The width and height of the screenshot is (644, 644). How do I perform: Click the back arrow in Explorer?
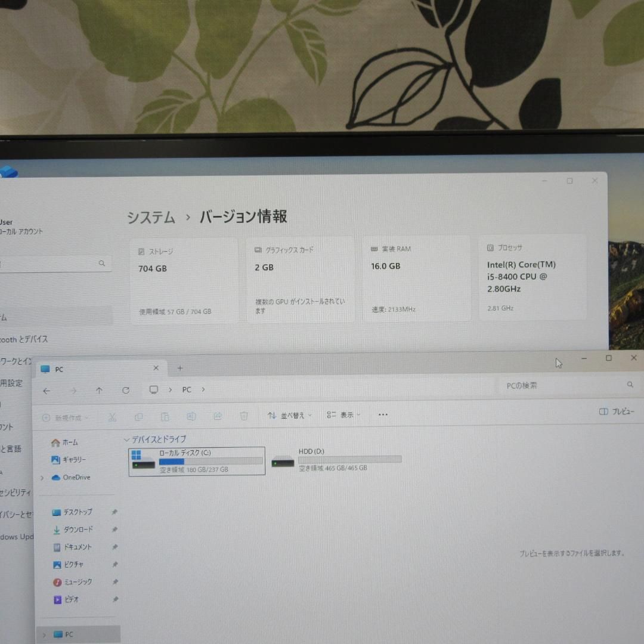pos(47,390)
